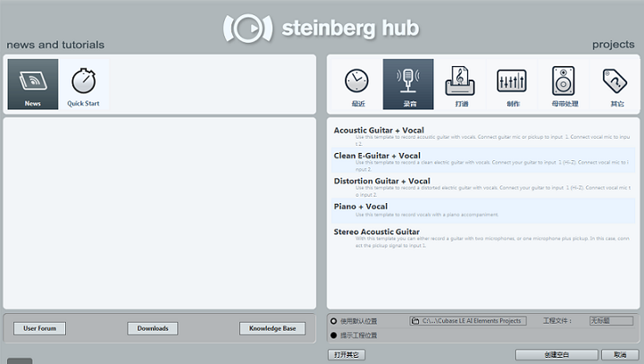
Task: Select the Mastering speaker category
Action: point(564,84)
